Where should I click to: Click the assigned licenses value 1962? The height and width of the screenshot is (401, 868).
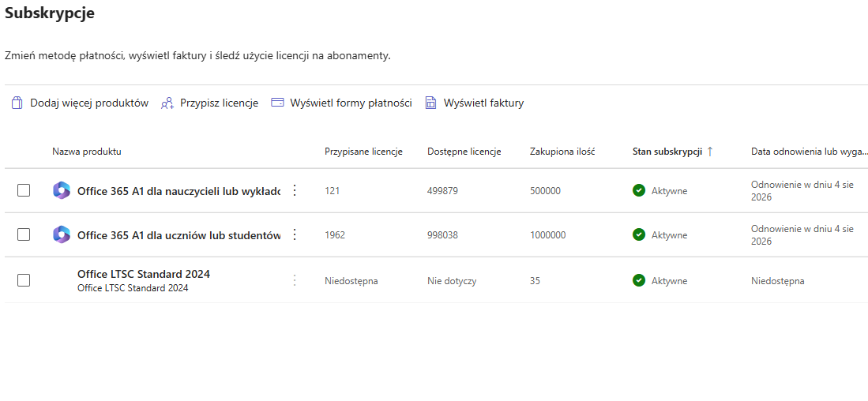click(335, 235)
